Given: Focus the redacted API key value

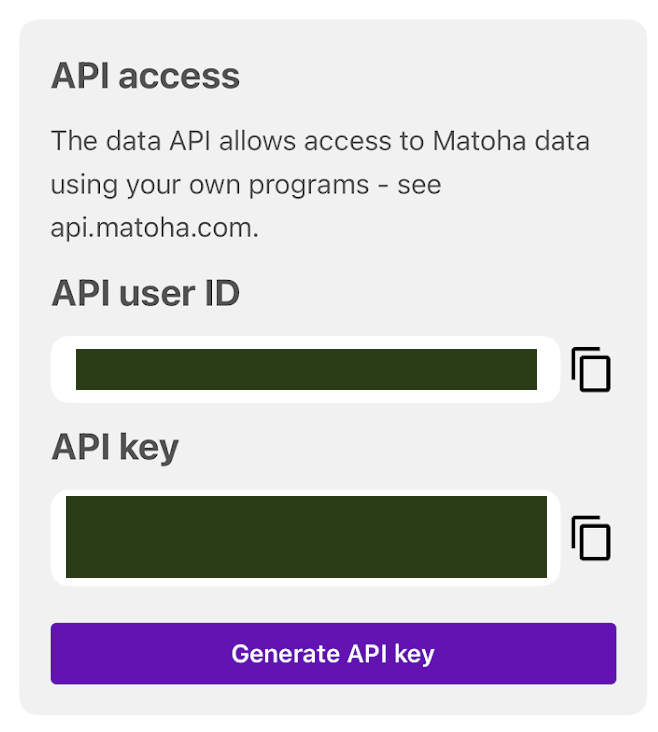Looking at the screenshot, I should 306,537.
